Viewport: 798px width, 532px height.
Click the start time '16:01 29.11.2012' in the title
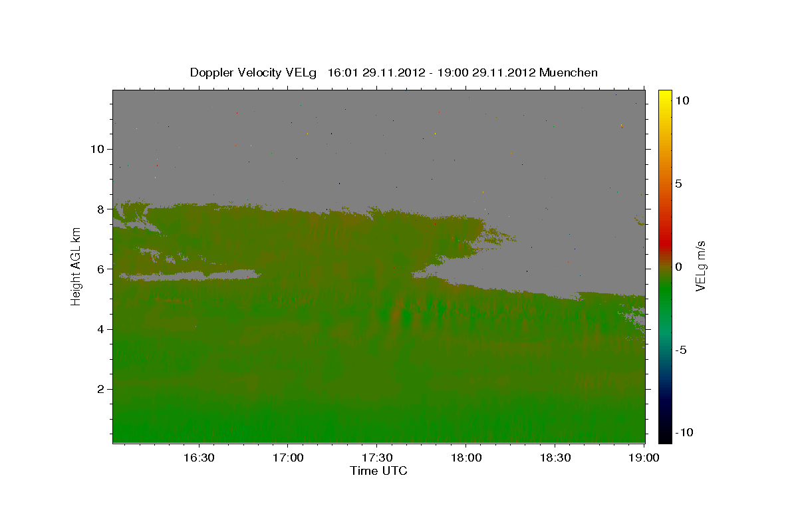[376, 72]
